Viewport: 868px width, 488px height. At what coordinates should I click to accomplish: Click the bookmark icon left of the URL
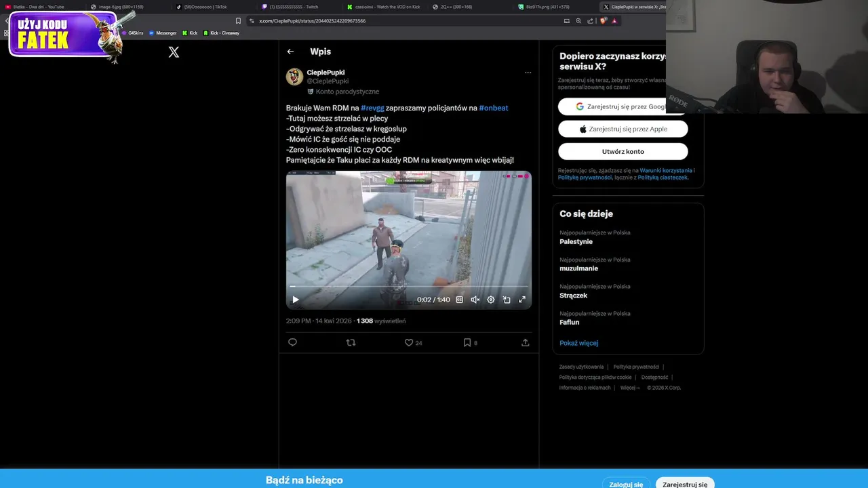238,21
